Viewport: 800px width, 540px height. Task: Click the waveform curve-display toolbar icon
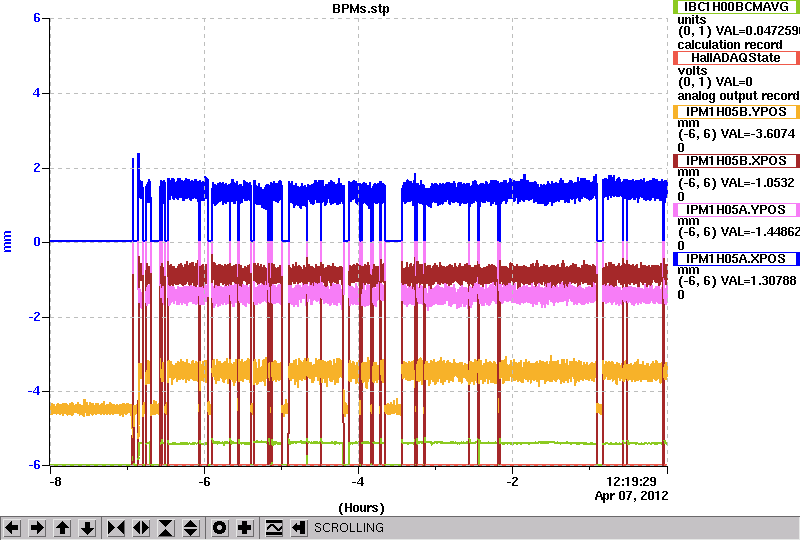(x=274, y=528)
